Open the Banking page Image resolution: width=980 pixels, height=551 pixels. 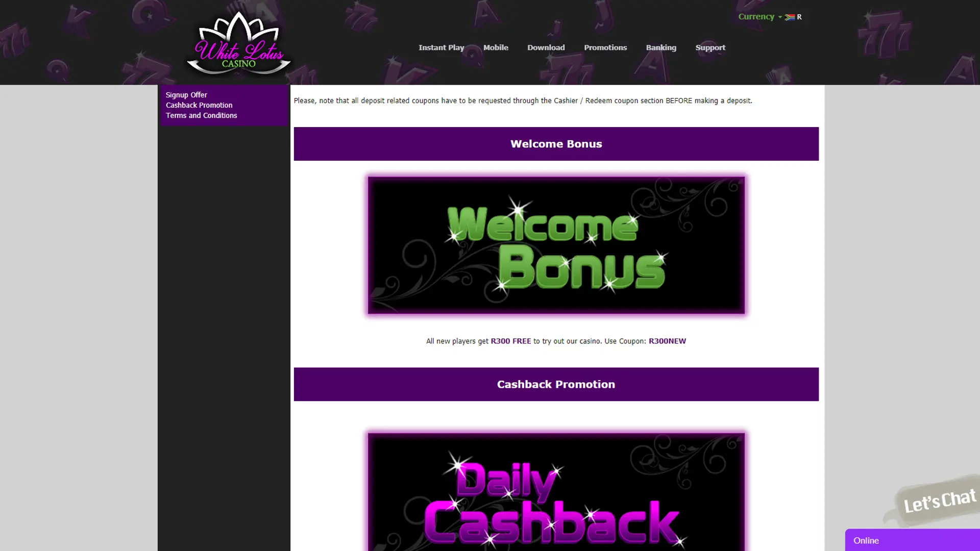click(x=661, y=47)
